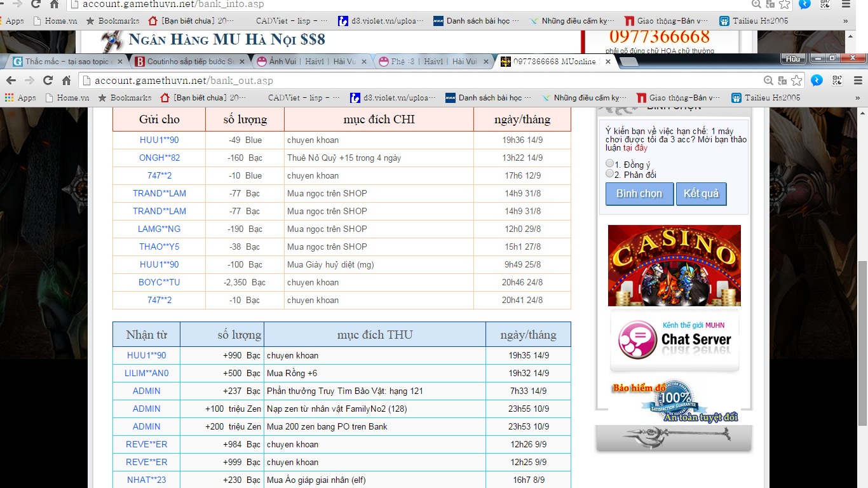This screenshot has width=868, height=488.
Task: Select radio option '1. Đồng ý'
Action: click(610, 163)
